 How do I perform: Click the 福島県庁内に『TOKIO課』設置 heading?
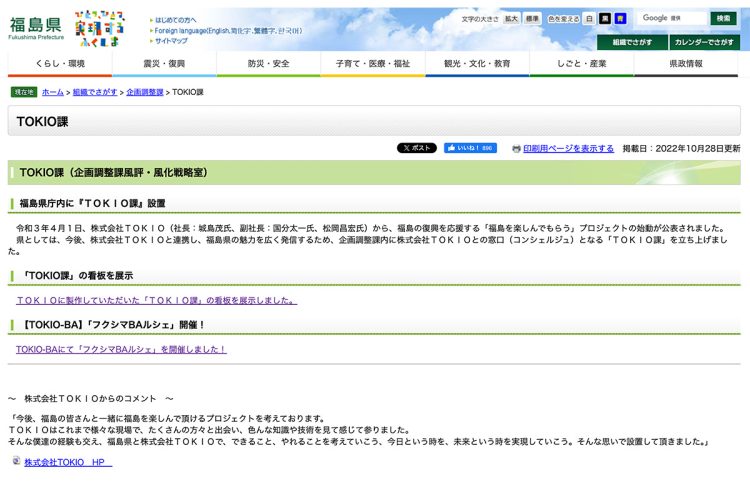(x=92, y=203)
